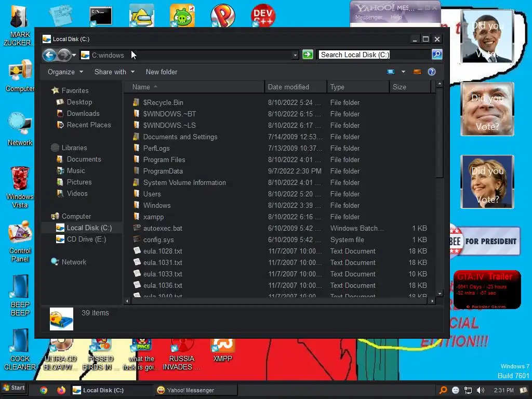Image resolution: width=532 pixels, height=399 pixels.
Task: Click the Forward navigation arrow
Action: click(64, 55)
